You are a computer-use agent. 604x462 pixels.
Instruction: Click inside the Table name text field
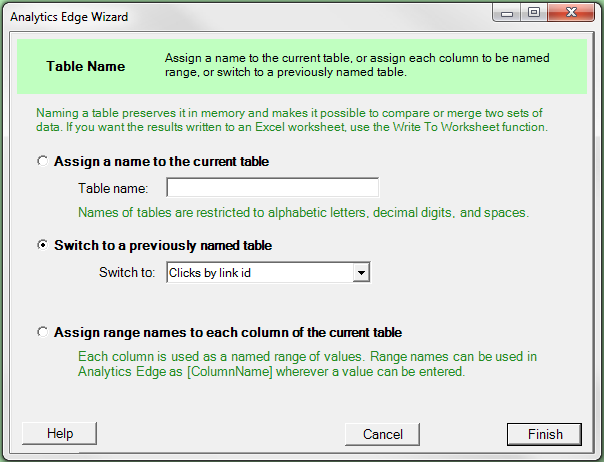point(272,188)
